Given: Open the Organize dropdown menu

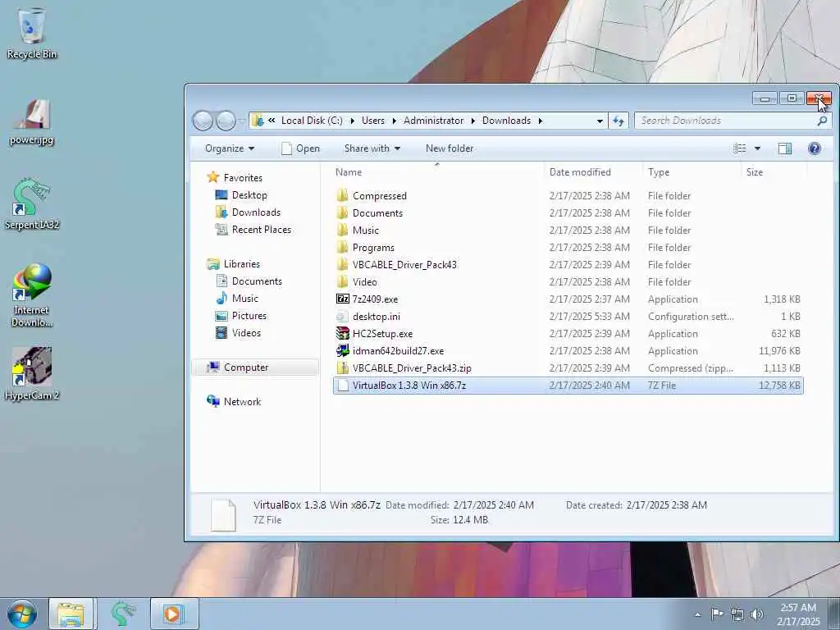Looking at the screenshot, I should click(x=230, y=148).
